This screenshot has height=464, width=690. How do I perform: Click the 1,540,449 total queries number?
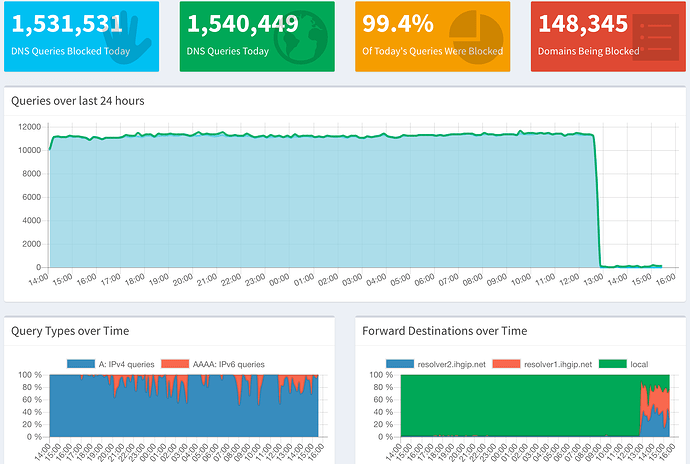point(244,23)
